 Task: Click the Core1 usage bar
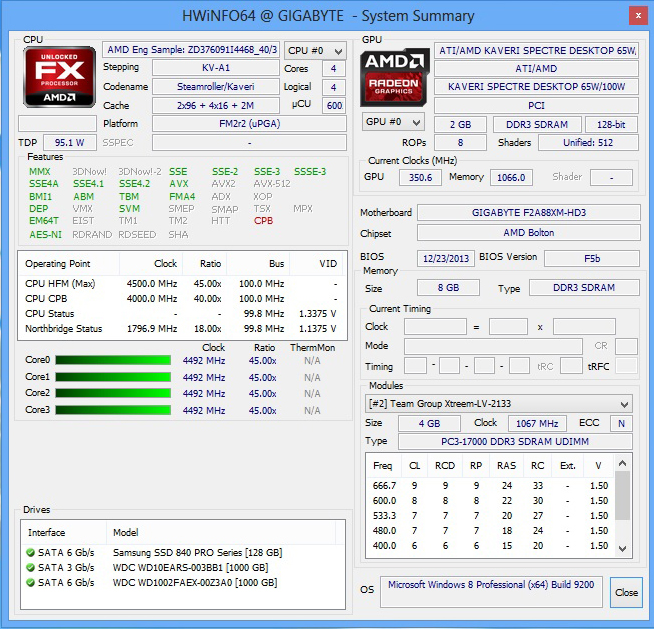point(113,377)
